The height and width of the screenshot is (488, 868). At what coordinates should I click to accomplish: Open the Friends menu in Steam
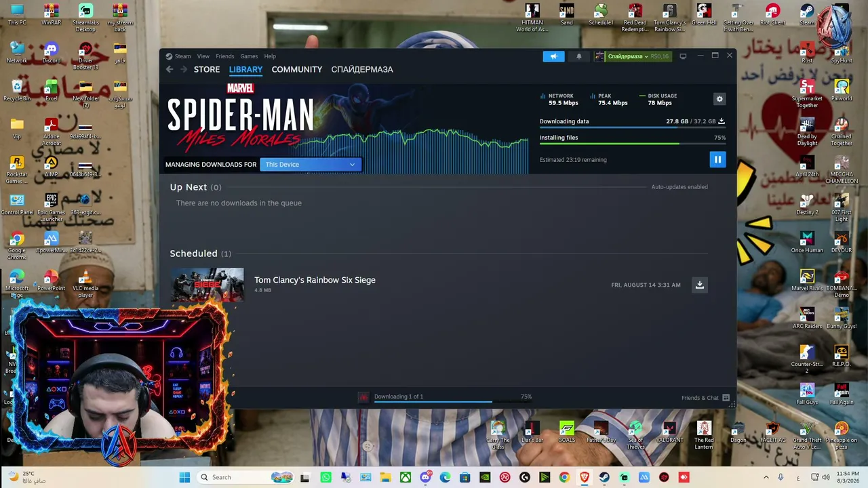tap(224, 56)
